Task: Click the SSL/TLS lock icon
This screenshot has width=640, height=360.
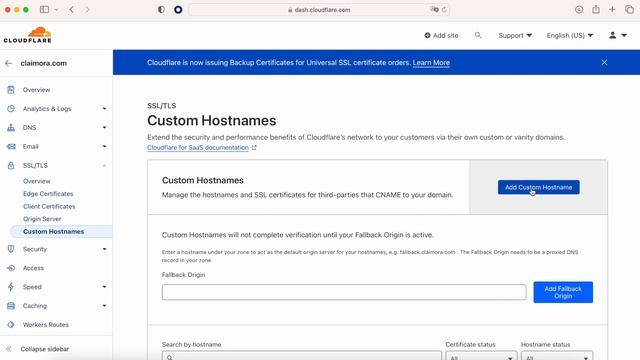Action: click(11, 165)
